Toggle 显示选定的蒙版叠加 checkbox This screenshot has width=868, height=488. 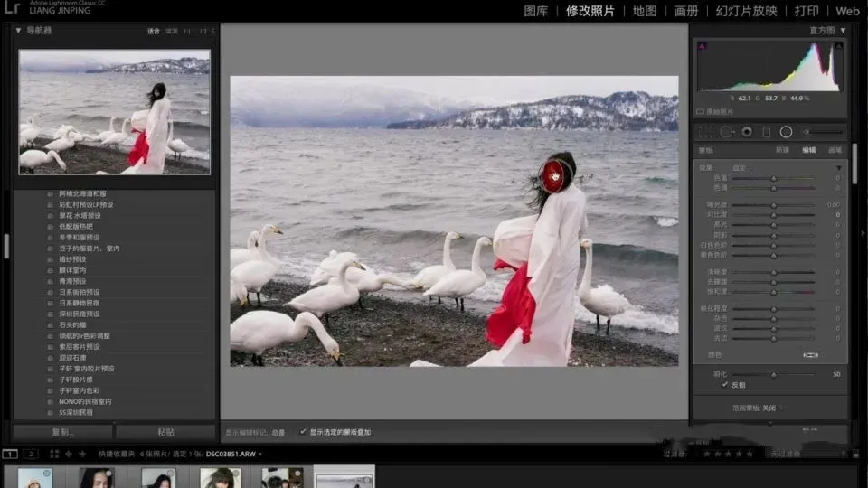pyautogui.click(x=303, y=432)
